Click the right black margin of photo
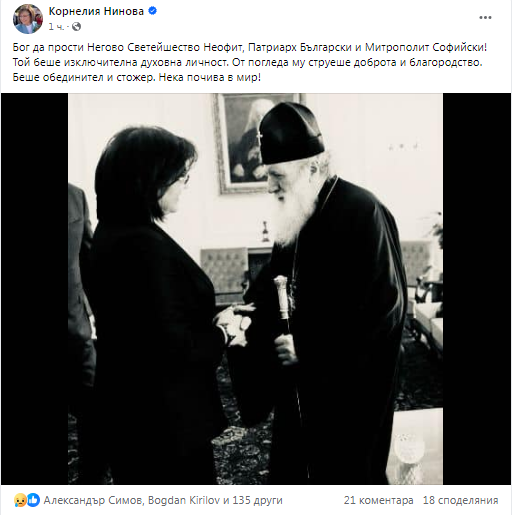Viewport: 512px width, 515px height. click(x=477, y=289)
